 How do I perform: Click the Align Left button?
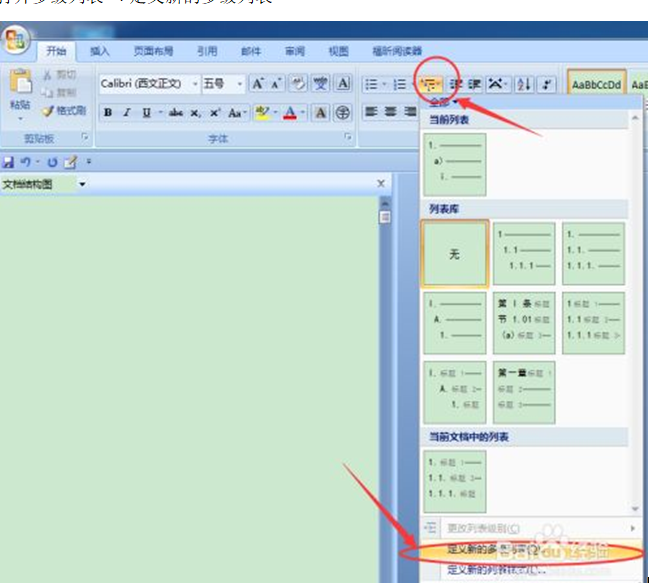(371, 111)
